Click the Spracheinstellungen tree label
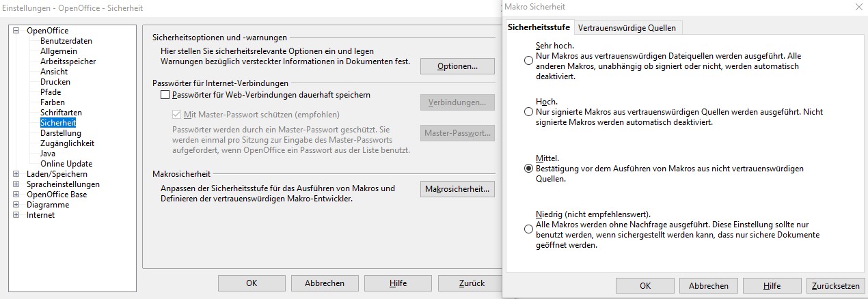This screenshot has height=299, width=868. click(x=63, y=184)
